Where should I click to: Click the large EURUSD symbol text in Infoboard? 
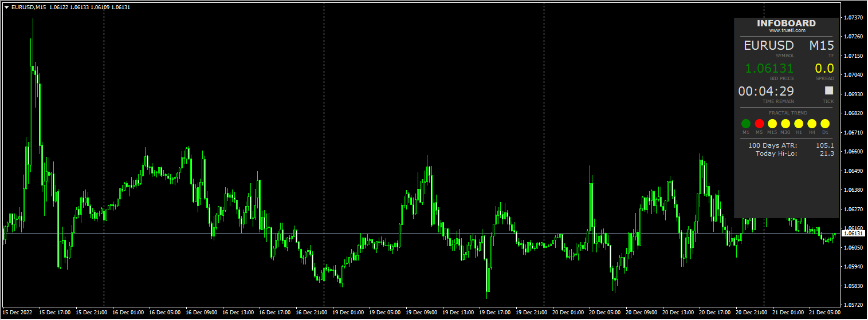pyautogui.click(x=769, y=46)
